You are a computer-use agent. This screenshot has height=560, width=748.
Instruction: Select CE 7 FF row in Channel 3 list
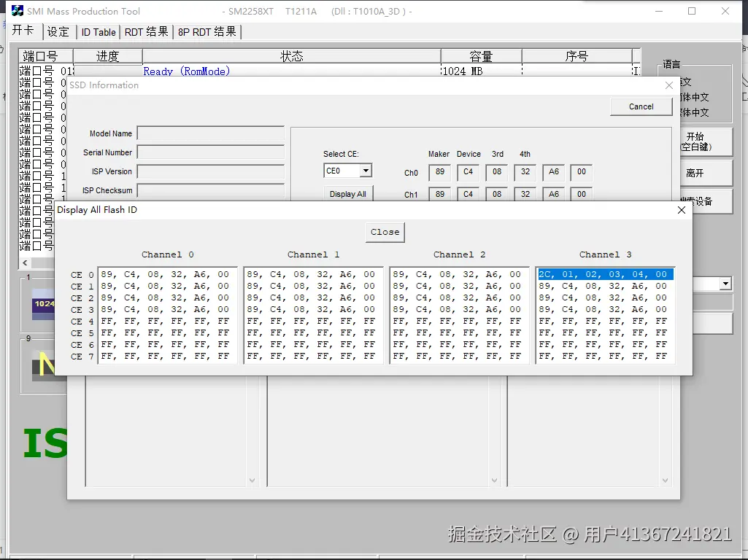pyautogui.click(x=605, y=356)
